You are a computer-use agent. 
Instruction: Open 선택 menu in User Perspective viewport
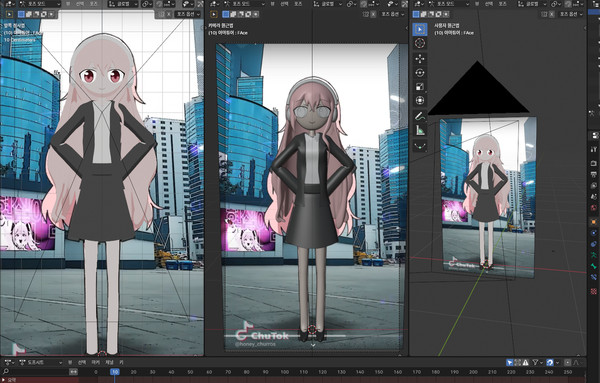pyautogui.click(x=489, y=4)
